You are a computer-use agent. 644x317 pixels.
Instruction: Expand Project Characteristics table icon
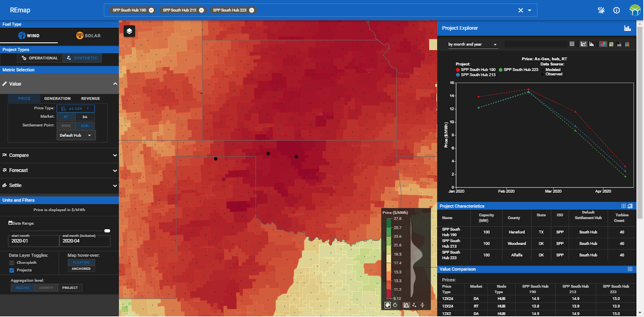tap(623, 206)
